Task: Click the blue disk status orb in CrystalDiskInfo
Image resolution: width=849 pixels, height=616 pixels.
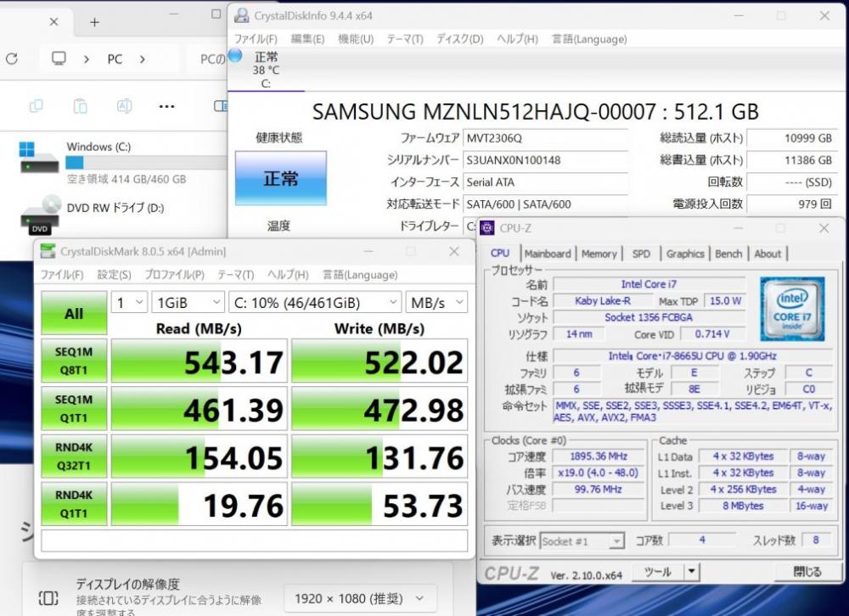Action: click(x=235, y=54)
